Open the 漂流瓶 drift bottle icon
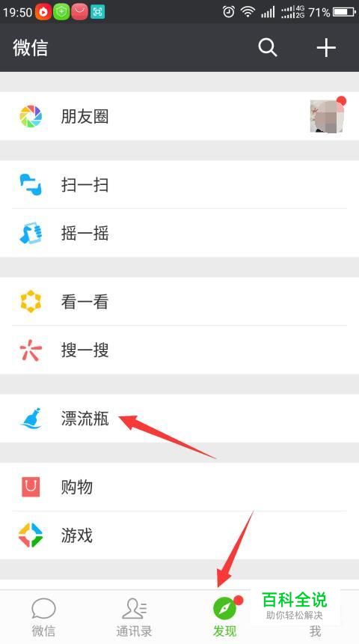The height and width of the screenshot is (644, 359). coord(31,419)
